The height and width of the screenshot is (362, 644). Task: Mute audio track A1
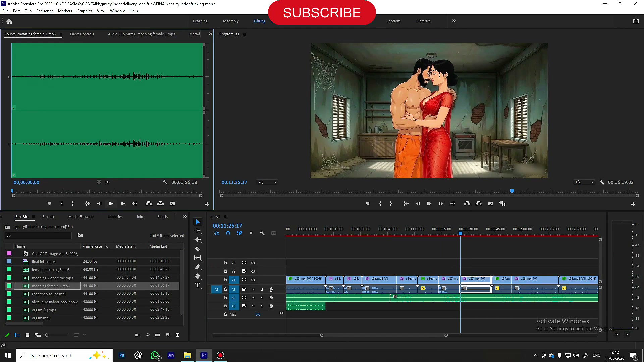click(253, 289)
